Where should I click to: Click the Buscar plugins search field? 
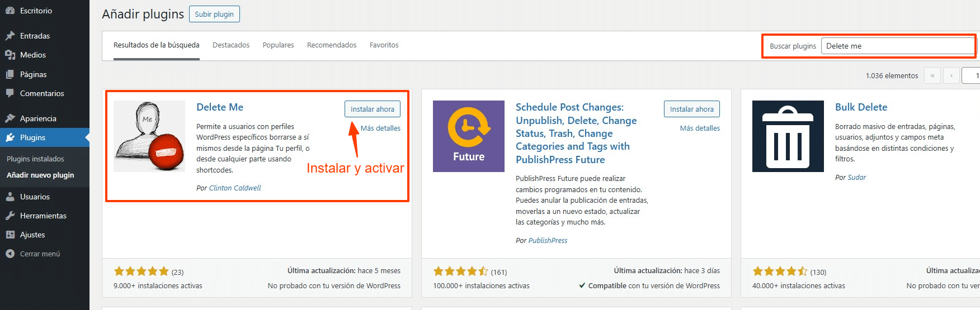pyautogui.click(x=898, y=46)
